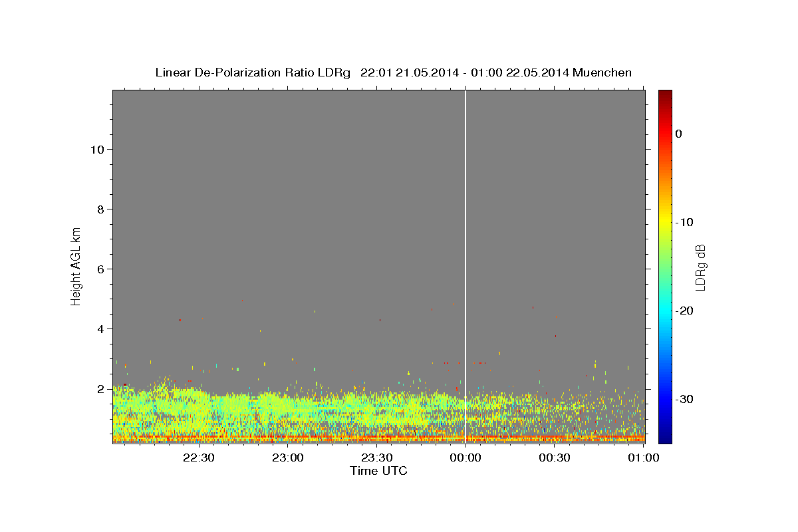Click the 23:30 time tick label
The image size is (798, 532).
pos(376,458)
